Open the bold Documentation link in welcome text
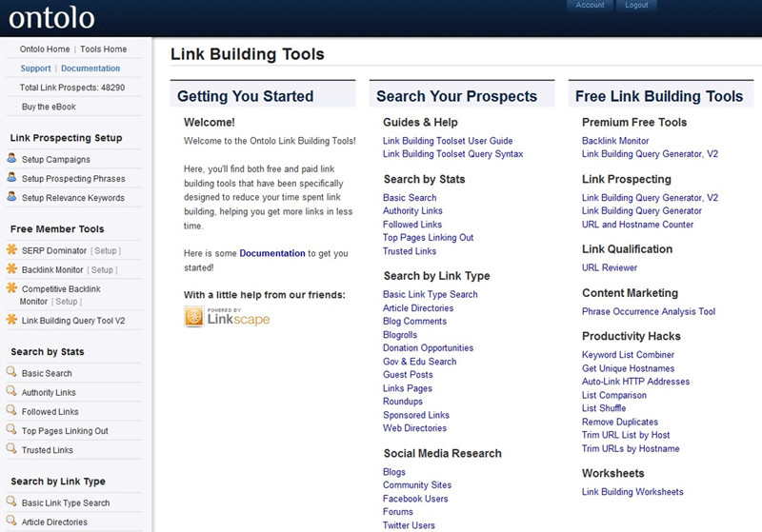This screenshot has width=762, height=532. click(272, 253)
